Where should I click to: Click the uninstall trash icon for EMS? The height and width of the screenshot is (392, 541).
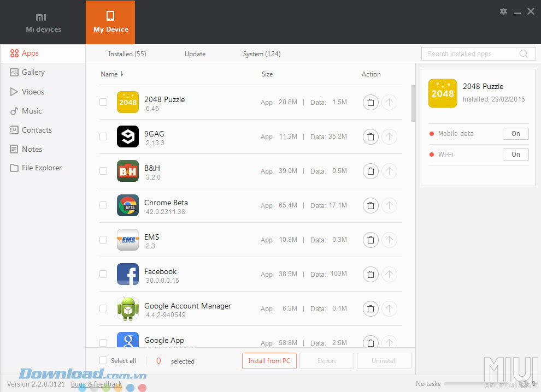point(371,240)
